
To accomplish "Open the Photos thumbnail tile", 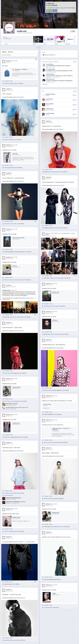I will coord(38,39).
